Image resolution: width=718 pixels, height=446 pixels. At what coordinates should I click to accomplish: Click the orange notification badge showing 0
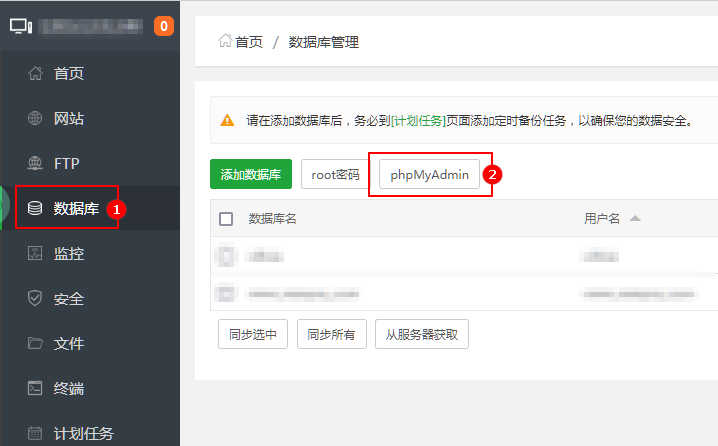point(164,26)
